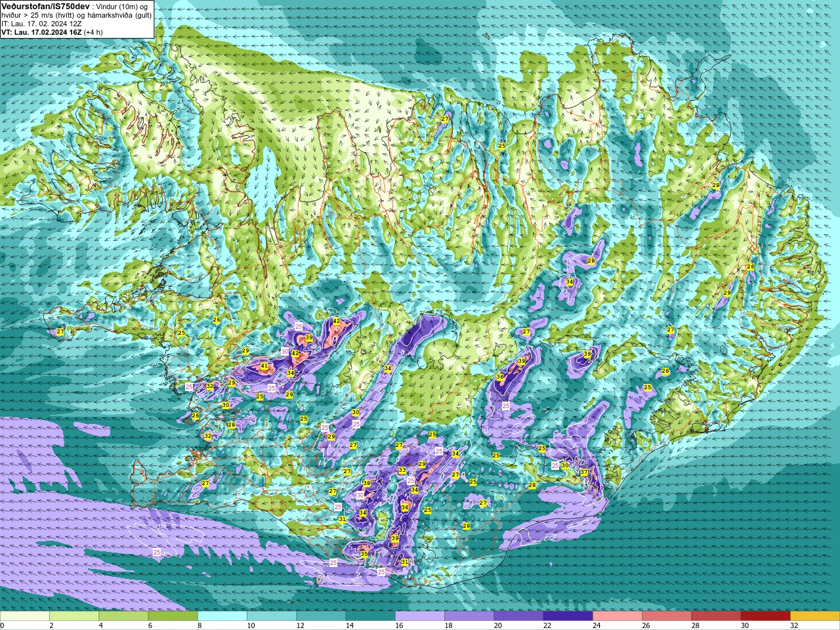Click the yellow gust label 41
The image size is (840, 630).
tap(264, 366)
